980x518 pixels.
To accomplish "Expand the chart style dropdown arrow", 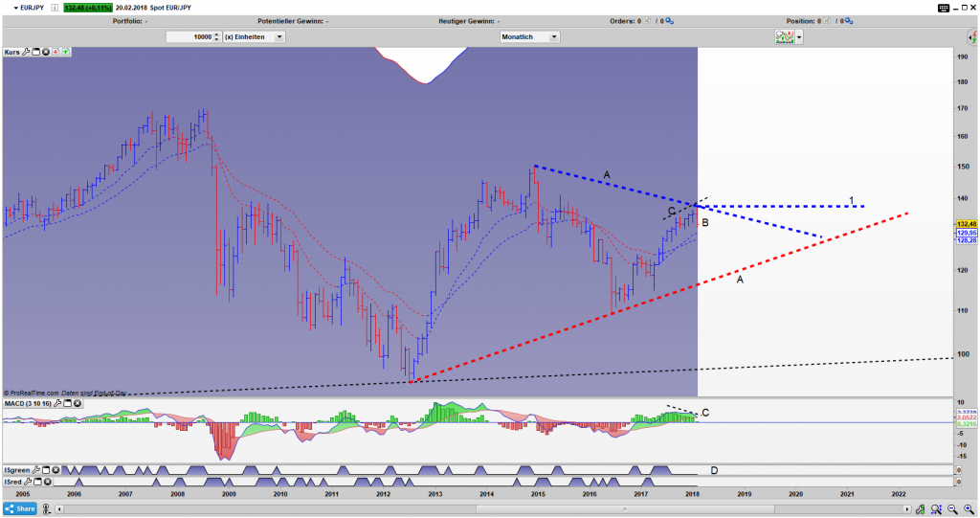I will (x=799, y=37).
